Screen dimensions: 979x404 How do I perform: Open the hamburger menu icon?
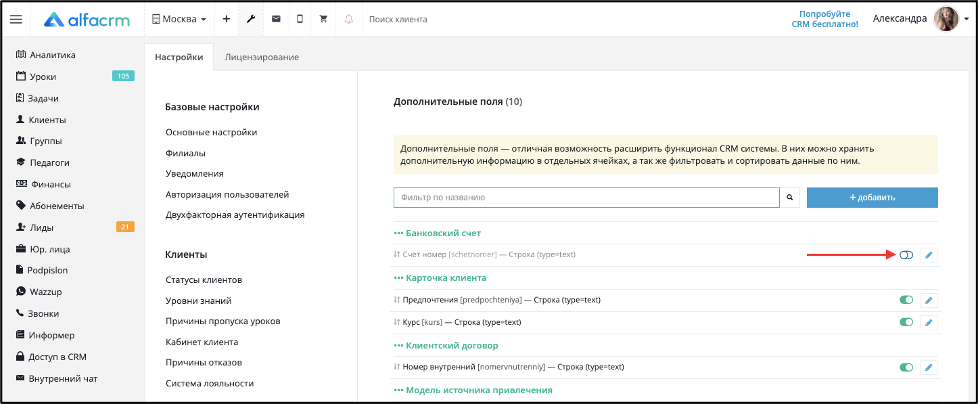(x=16, y=19)
